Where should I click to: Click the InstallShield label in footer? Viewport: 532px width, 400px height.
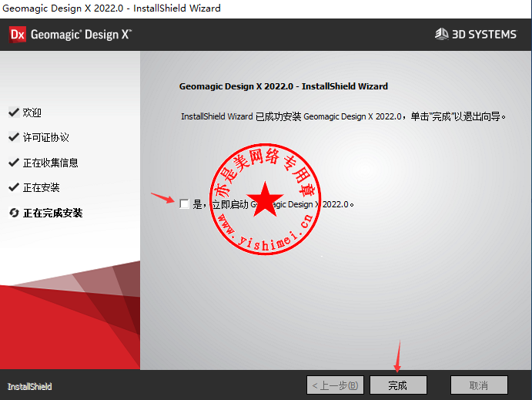[x=29, y=386]
